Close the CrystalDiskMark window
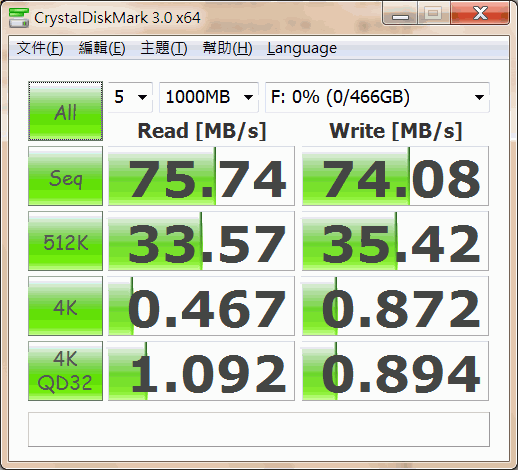 pos(480,14)
